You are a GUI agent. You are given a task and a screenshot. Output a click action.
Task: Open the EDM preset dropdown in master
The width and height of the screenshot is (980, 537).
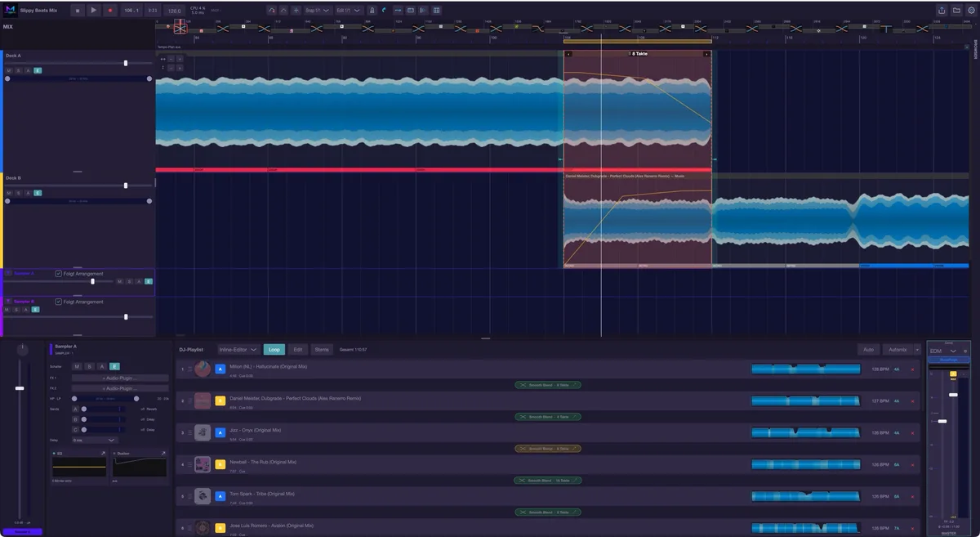(x=943, y=351)
